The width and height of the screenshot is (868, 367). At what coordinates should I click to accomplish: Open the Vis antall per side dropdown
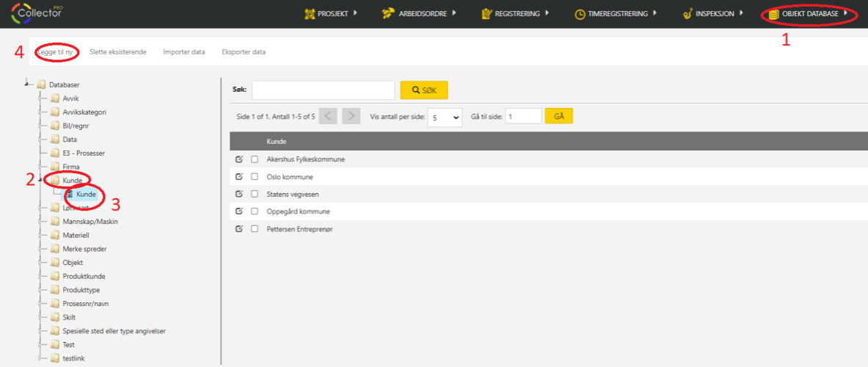[x=445, y=117]
